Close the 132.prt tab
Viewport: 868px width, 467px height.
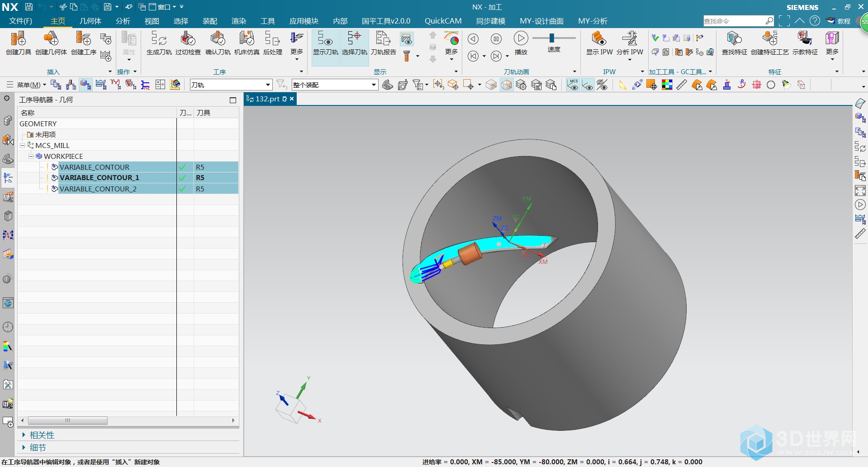(292, 99)
